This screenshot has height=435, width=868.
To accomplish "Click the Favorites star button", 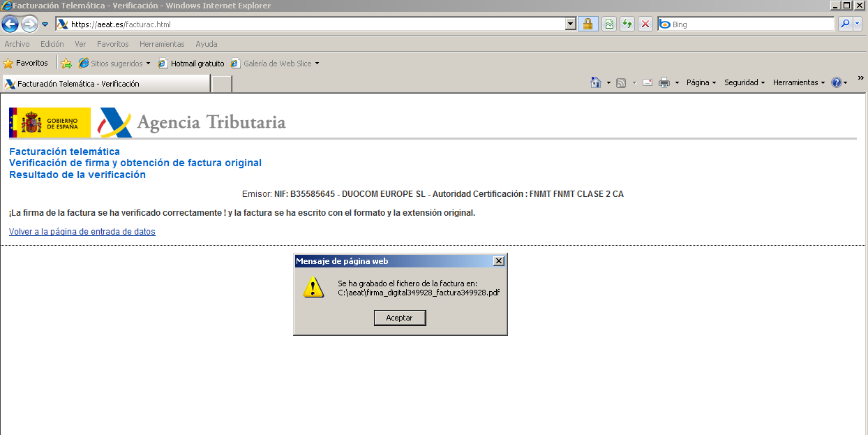I will pyautogui.click(x=26, y=62).
